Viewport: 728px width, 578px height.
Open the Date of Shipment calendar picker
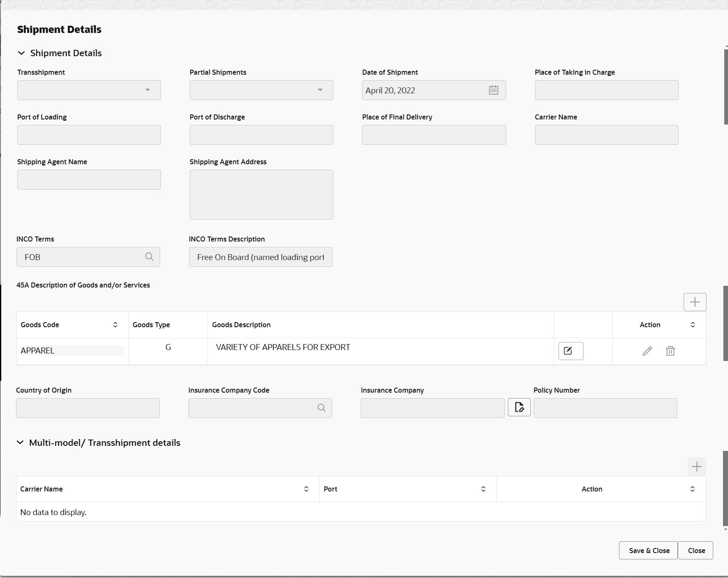pyautogui.click(x=494, y=90)
